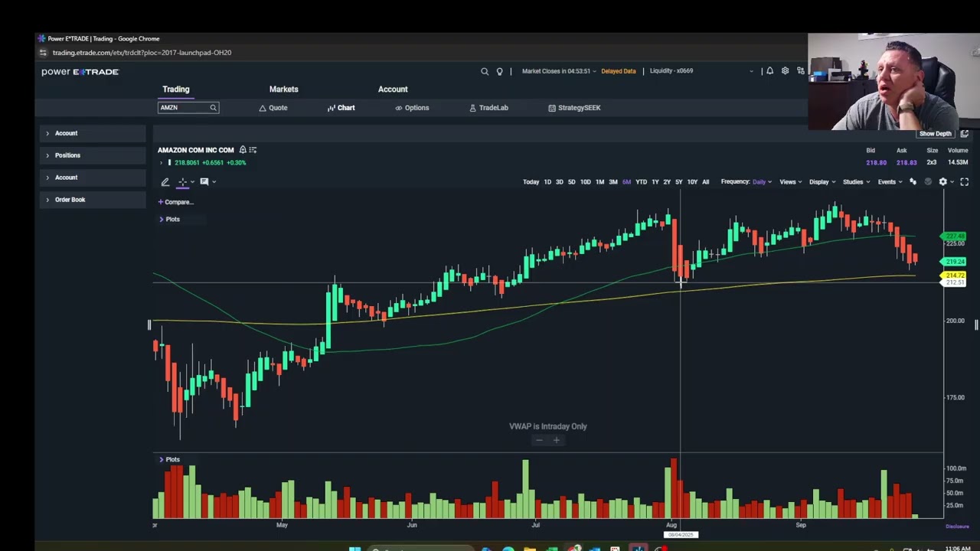
Task: Click the green 219.24 price axis label
Action: 955,262
